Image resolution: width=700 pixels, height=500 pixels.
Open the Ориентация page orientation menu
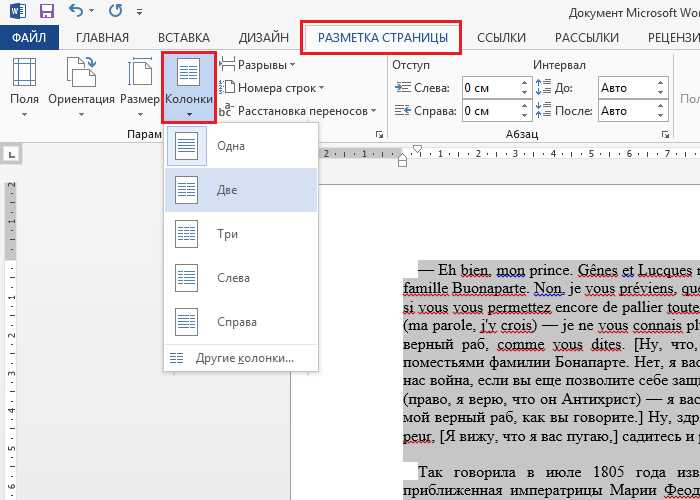[x=81, y=88]
